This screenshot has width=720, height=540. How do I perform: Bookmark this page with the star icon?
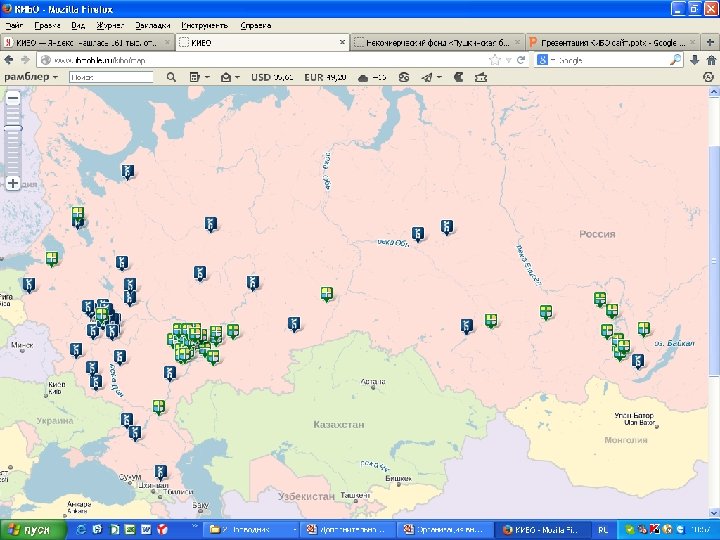(x=495, y=60)
